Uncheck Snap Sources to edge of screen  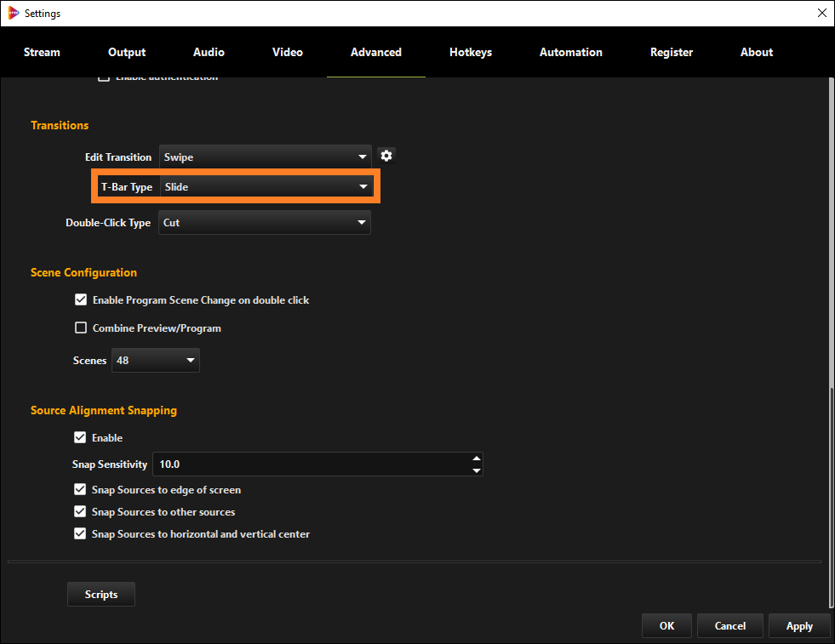click(80, 490)
